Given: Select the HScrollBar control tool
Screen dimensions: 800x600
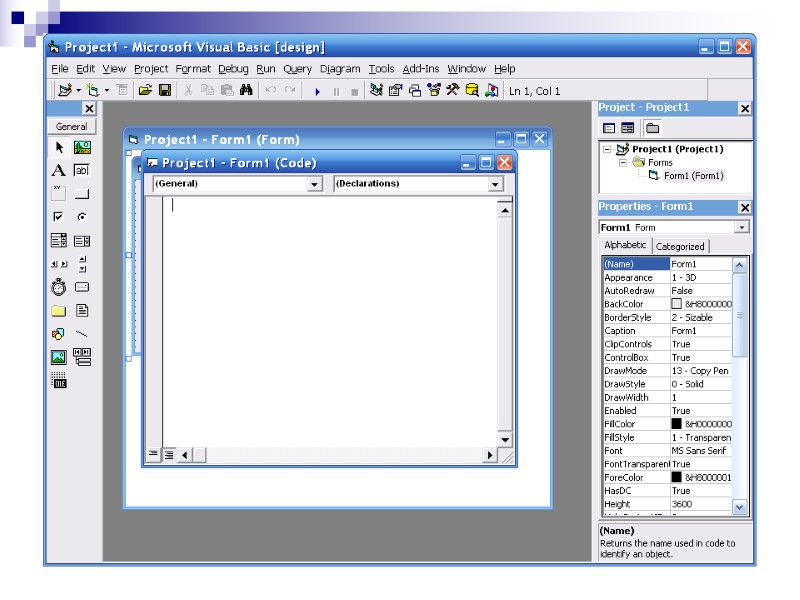Looking at the screenshot, I should coord(59,264).
